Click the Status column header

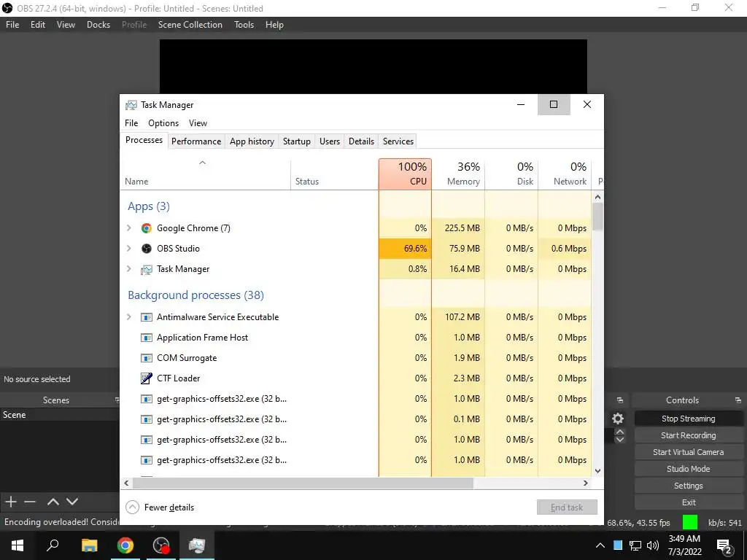coord(334,174)
